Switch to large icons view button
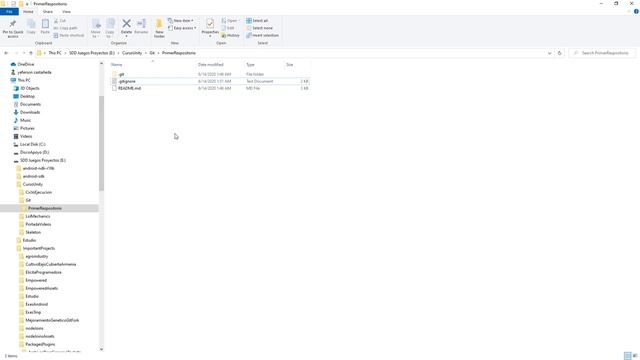This screenshot has width=640, height=360. click(635, 356)
